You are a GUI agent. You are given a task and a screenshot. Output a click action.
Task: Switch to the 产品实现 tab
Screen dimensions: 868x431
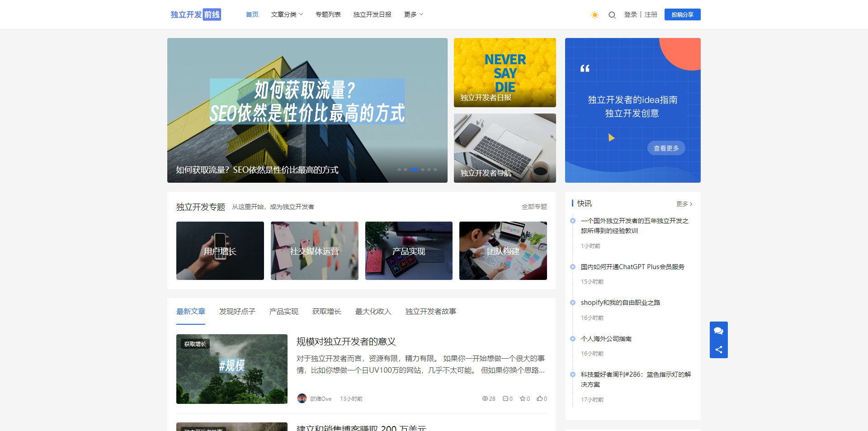pyautogui.click(x=283, y=312)
